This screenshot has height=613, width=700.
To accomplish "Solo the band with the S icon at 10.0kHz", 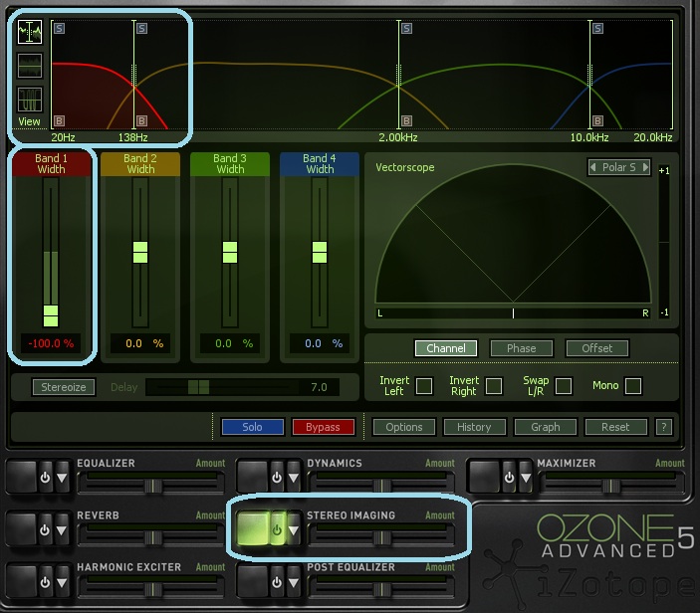I will click(598, 29).
